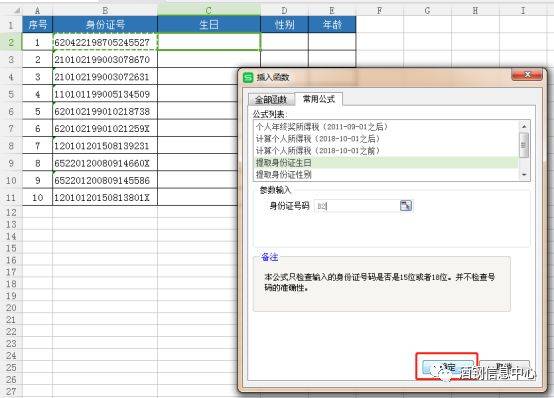Click 序号 cell with value 10
The width and height of the screenshot is (554, 398).
click(x=37, y=197)
